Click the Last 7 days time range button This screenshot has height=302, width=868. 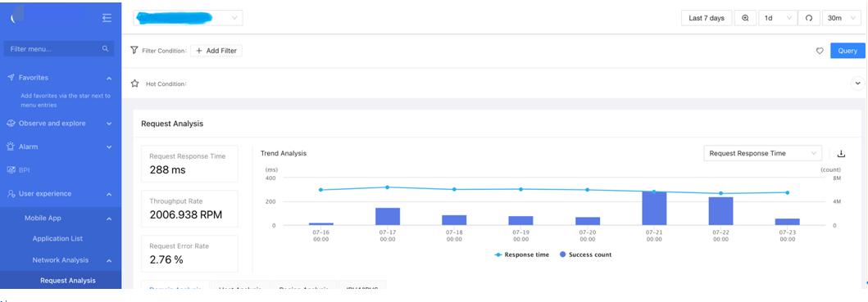[x=707, y=18]
